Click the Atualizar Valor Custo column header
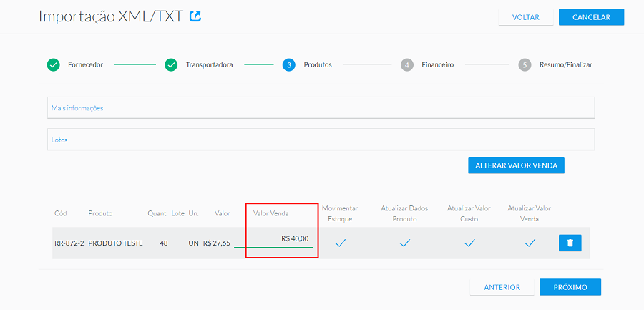This screenshot has width=644, height=310. tap(469, 213)
